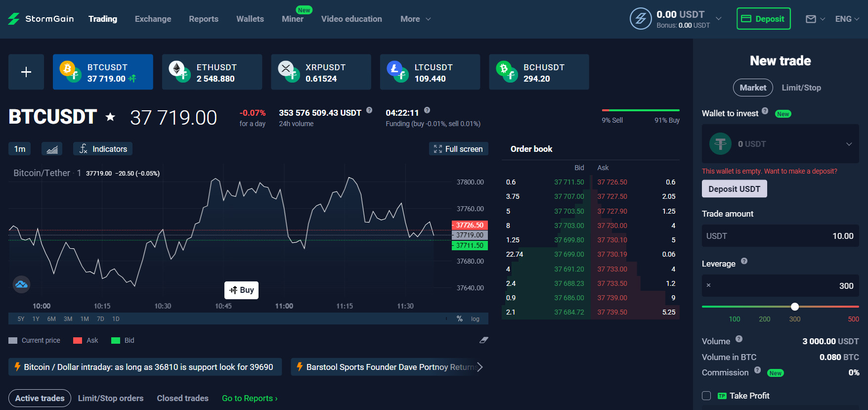Click the account balance lightning icon
Screen dimensions: 868x410
coord(641,19)
